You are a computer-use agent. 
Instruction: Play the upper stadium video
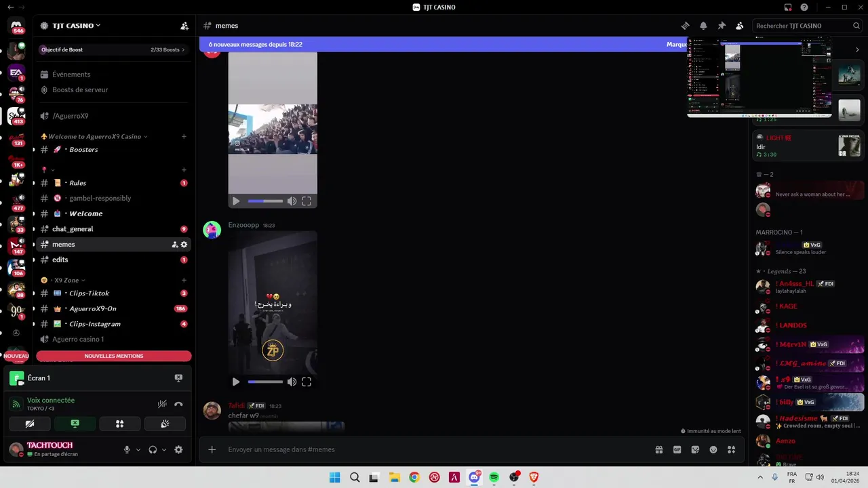tap(236, 201)
